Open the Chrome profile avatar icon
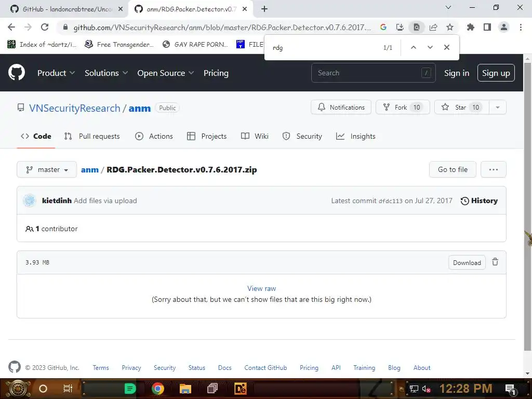This screenshot has width=532, height=399. click(x=504, y=27)
